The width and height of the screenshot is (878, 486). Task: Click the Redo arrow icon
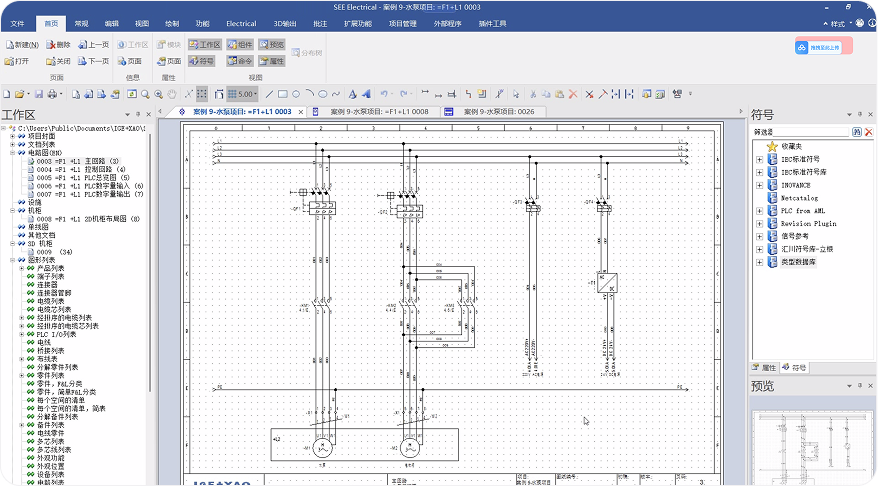403,94
